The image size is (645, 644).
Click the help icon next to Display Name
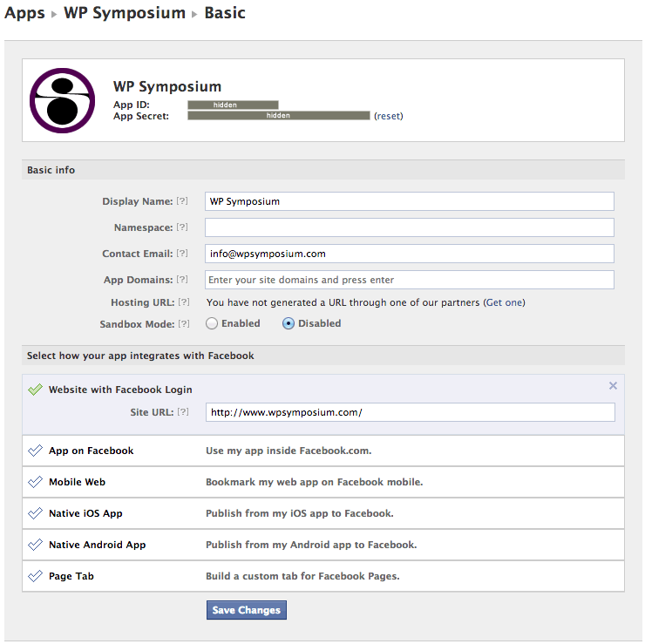pos(182,201)
